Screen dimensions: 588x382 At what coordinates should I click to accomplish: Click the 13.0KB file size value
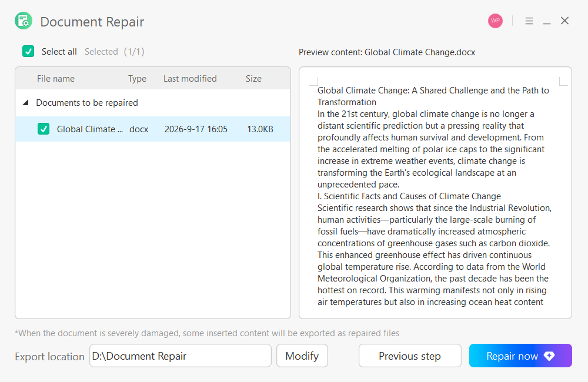pos(260,129)
